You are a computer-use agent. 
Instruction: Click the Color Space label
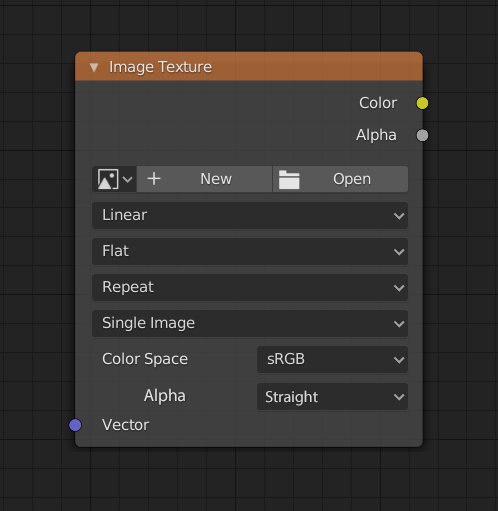tap(145, 359)
